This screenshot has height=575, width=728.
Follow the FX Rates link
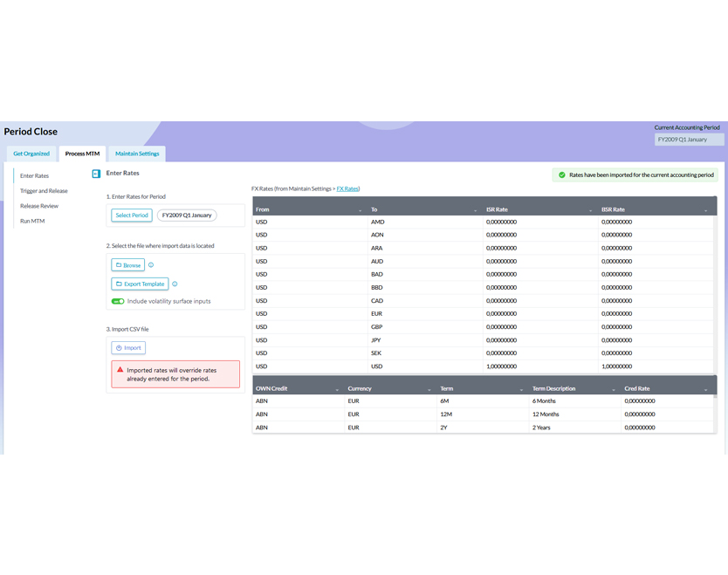(347, 189)
